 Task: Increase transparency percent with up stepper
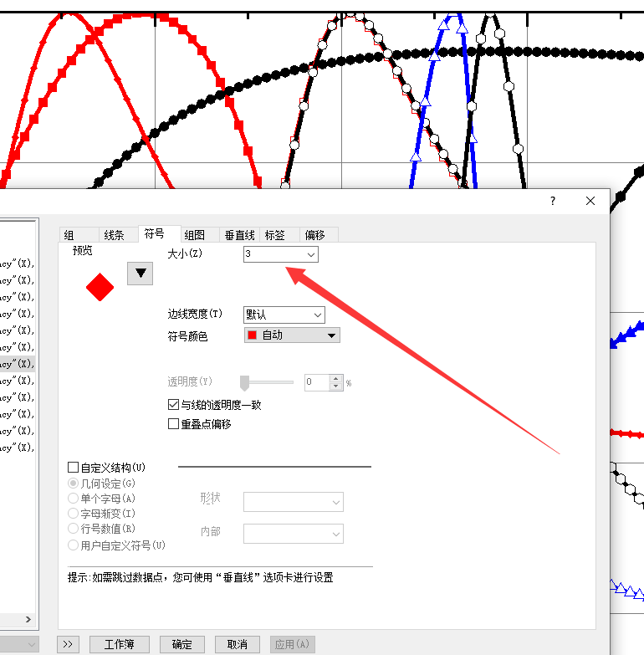click(335, 378)
